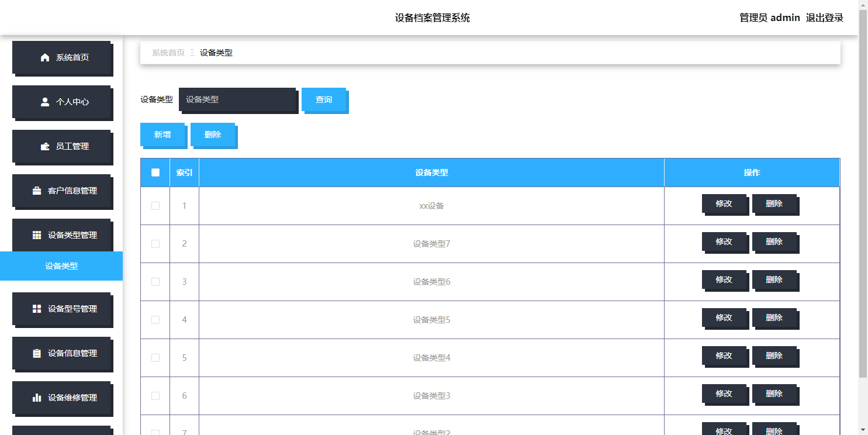This screenshot has height=435, width=868.
Task: Click 修改 for row 设备类型5
Action: pos(724,318)
